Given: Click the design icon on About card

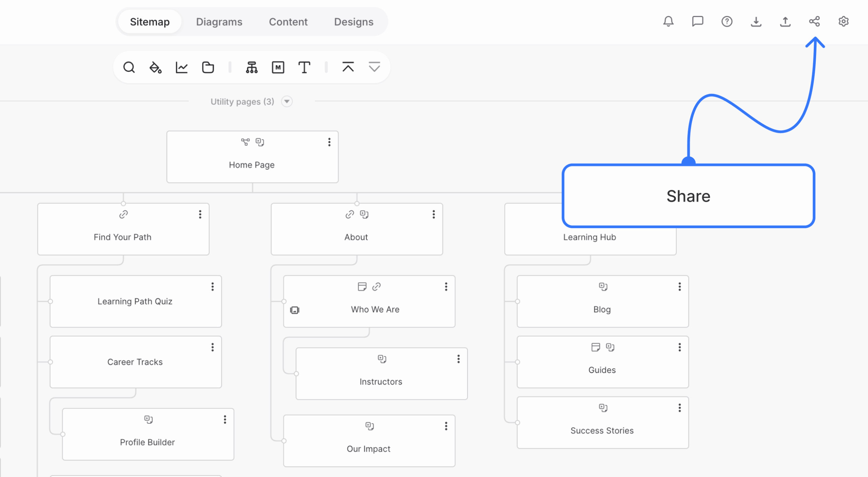Looking at the screenshot, I should [364, 214].
